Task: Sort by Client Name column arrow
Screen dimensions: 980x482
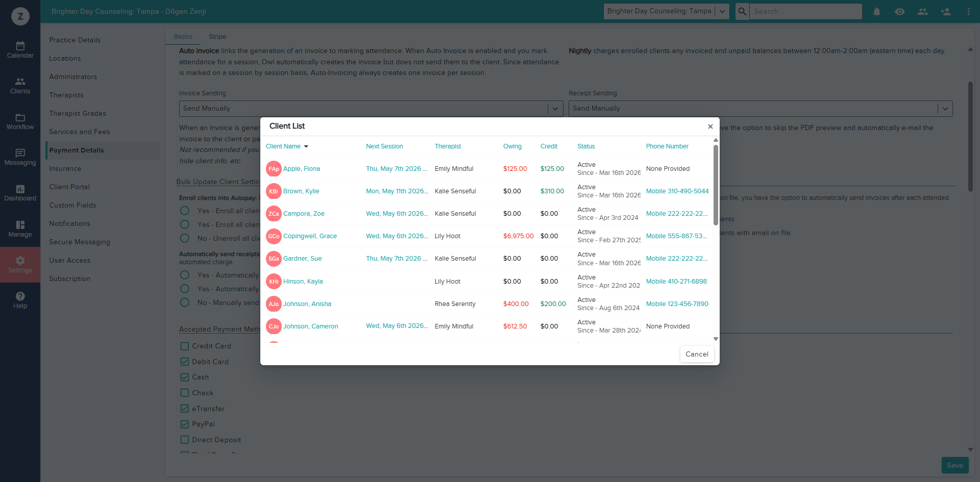Action: click(x=306, y=146)
